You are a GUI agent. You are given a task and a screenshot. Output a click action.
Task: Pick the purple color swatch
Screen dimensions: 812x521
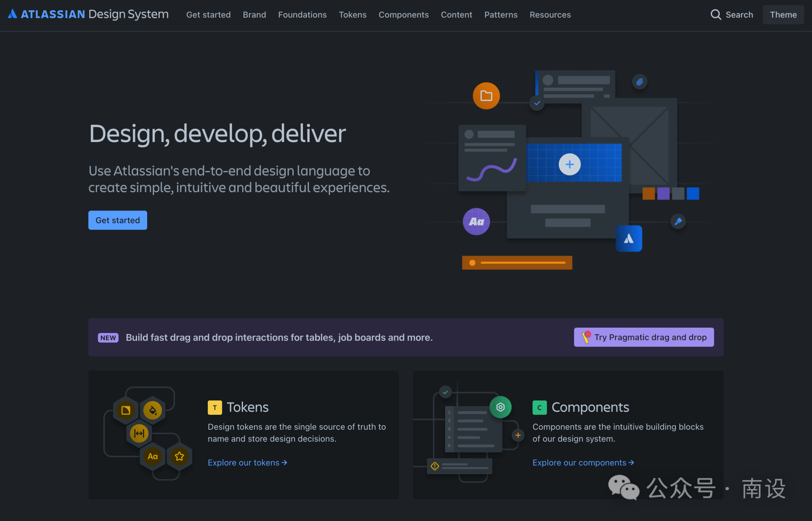[663, 193]
